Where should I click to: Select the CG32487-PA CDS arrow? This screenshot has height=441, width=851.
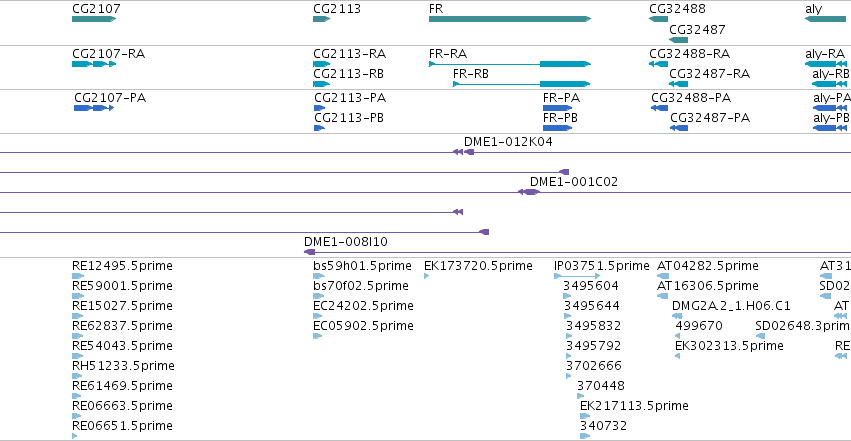click(x=679, y=128)
